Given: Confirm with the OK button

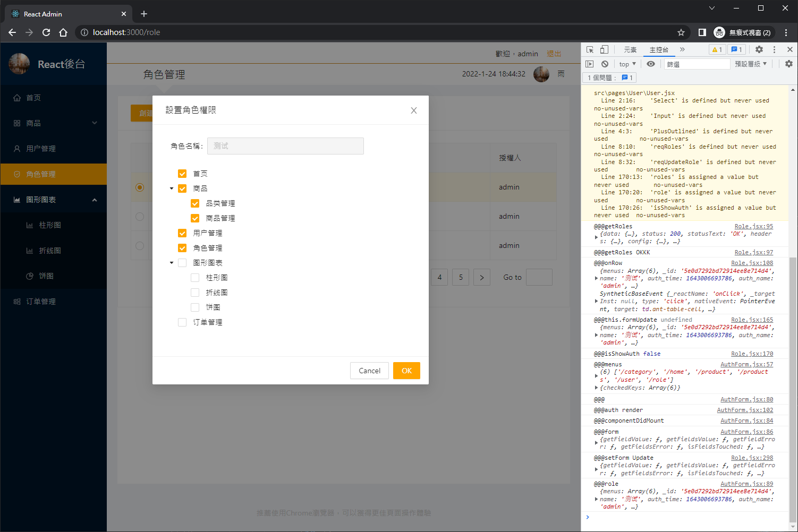Looking at the screenshot, I should click(406, 371).
